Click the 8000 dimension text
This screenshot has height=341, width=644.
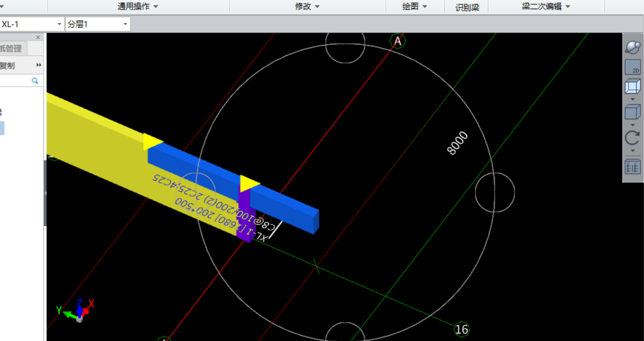458,143
